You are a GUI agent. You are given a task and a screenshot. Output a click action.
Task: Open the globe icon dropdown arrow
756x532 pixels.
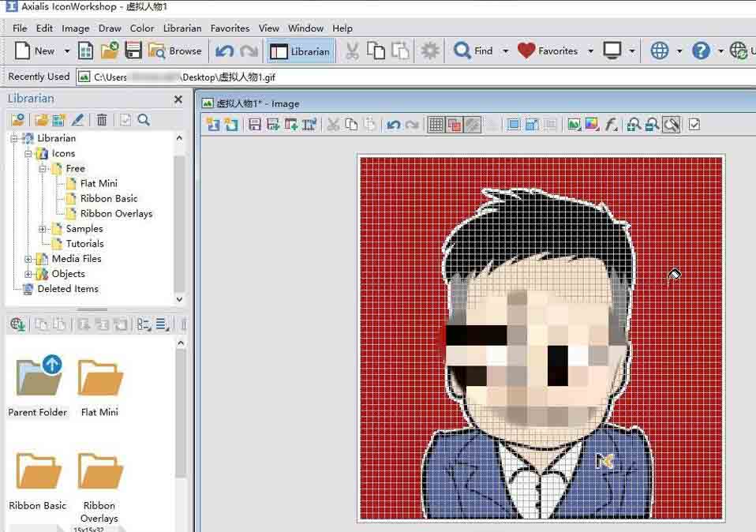pos(679,51)
